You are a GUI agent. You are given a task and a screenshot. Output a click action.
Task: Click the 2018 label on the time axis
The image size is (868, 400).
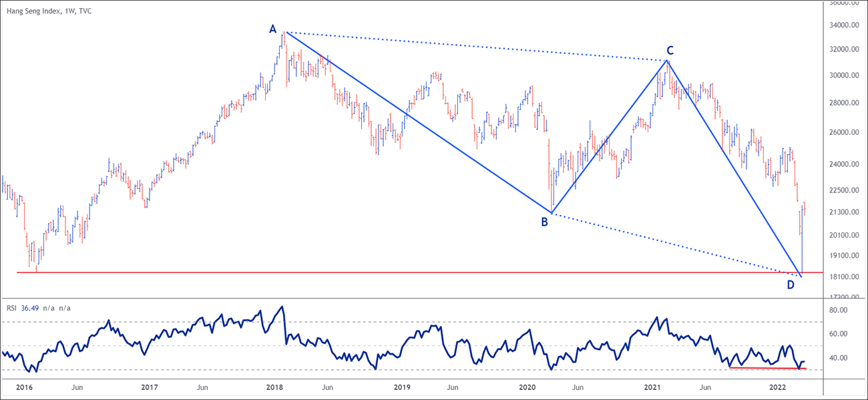pos(272,387)
